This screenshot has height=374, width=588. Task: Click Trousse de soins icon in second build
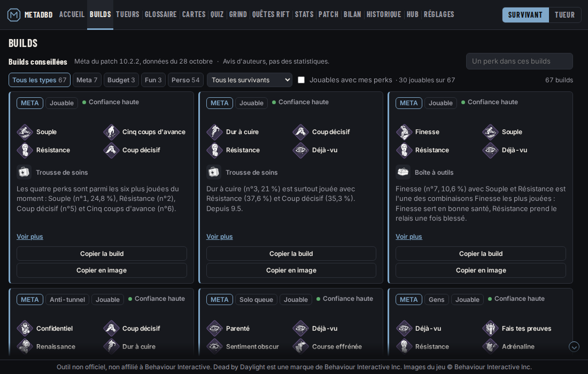214,173
